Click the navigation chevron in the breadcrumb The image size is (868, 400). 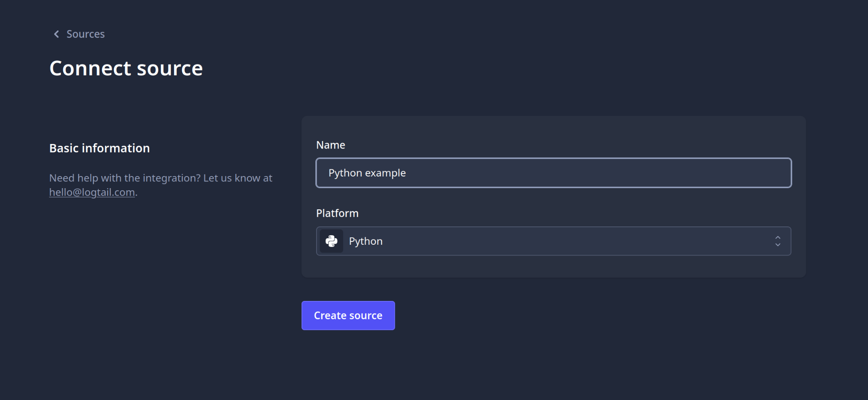pos(56,34)
